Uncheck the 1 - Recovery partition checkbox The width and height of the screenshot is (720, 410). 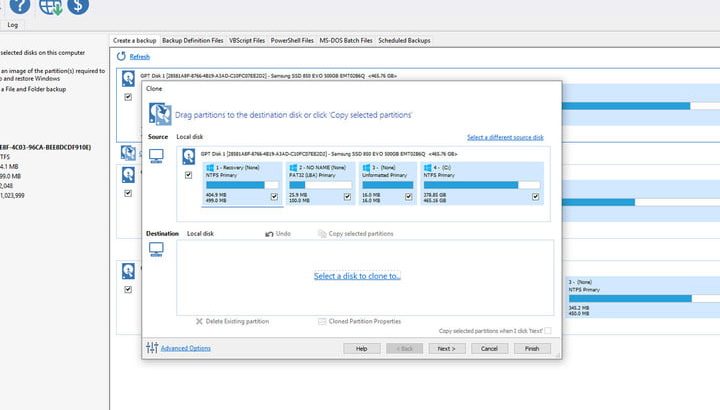(274, 197)
